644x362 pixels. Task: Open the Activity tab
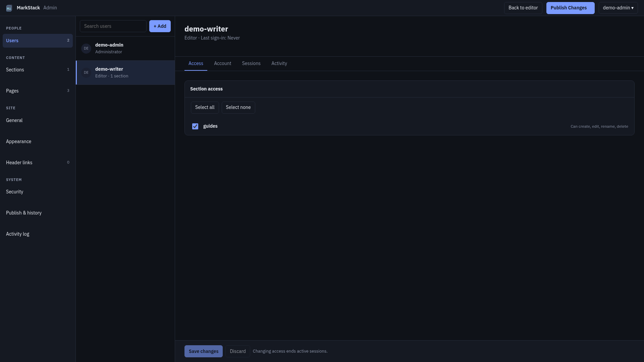(x=279, y=64)
